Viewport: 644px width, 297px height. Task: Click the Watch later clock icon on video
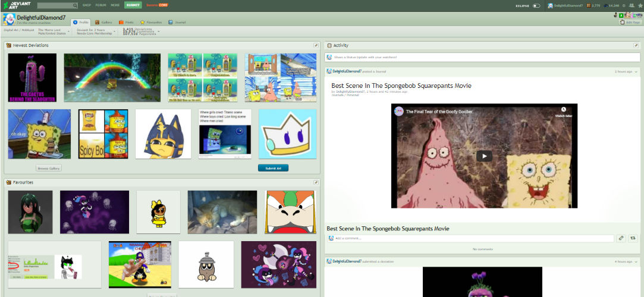click(x=564, y=110)
